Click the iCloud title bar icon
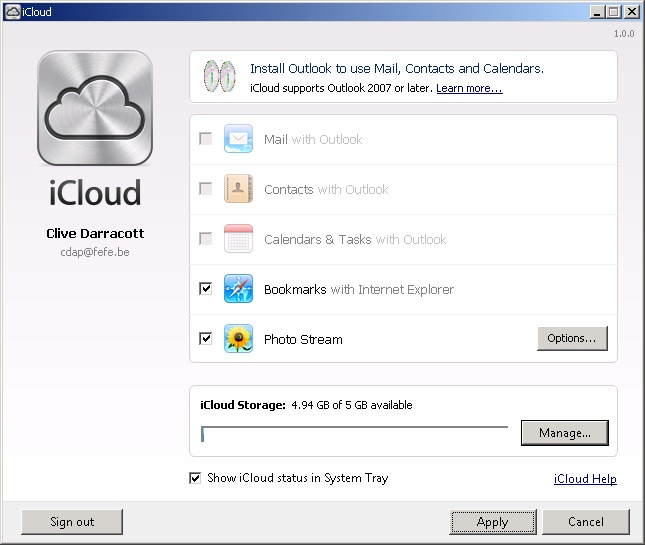645x545 pixels. click(x=11, y=12)
